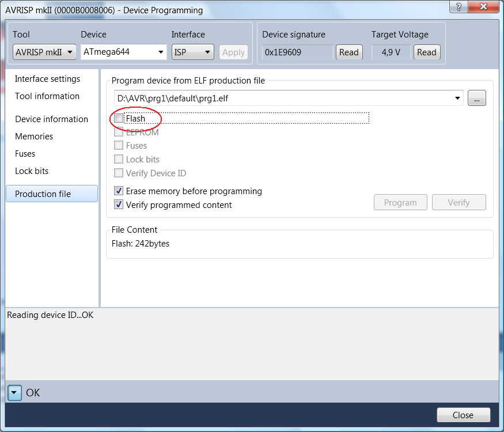Uncheck Erase memory before programming
The height and width of the screenshot is (432, 504).
click(x=119, y=191)
